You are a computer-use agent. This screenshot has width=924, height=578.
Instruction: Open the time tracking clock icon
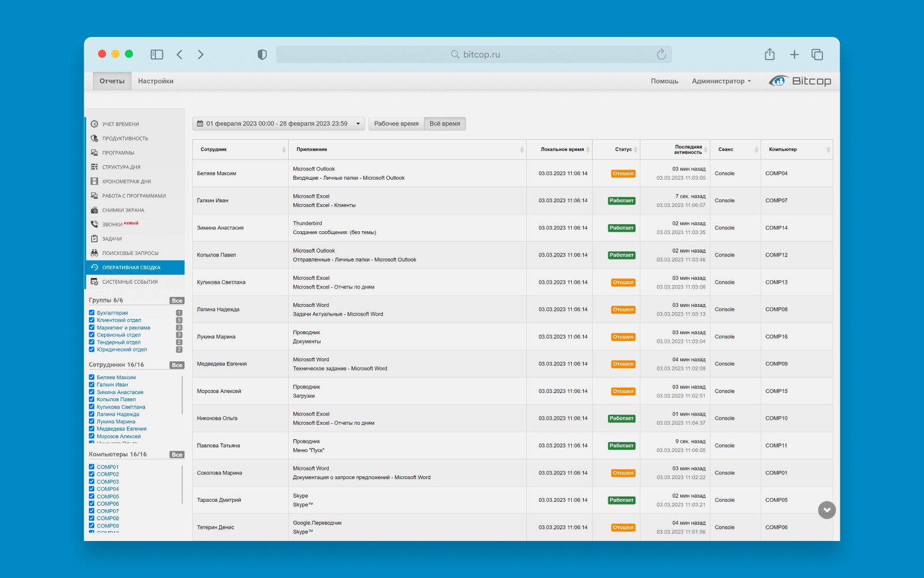(x=94, y=124)
